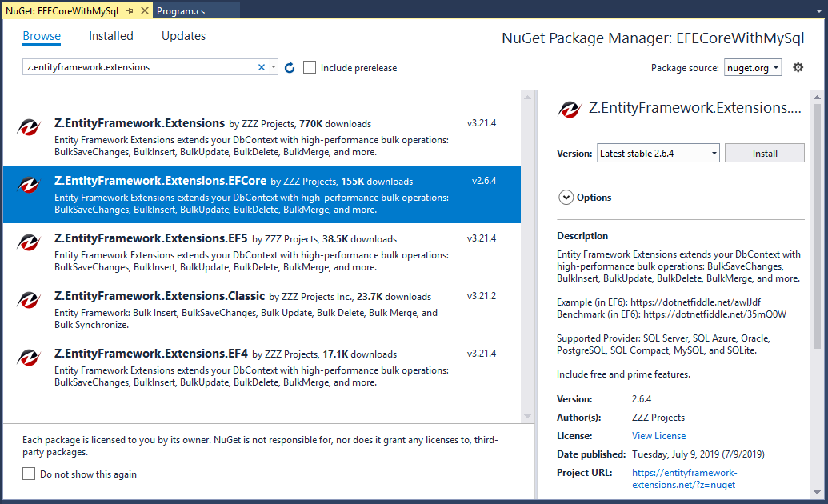Toggle Include prerelease checkbox
Viewport: 828px width, 504px height.
(x=310, y=67)
